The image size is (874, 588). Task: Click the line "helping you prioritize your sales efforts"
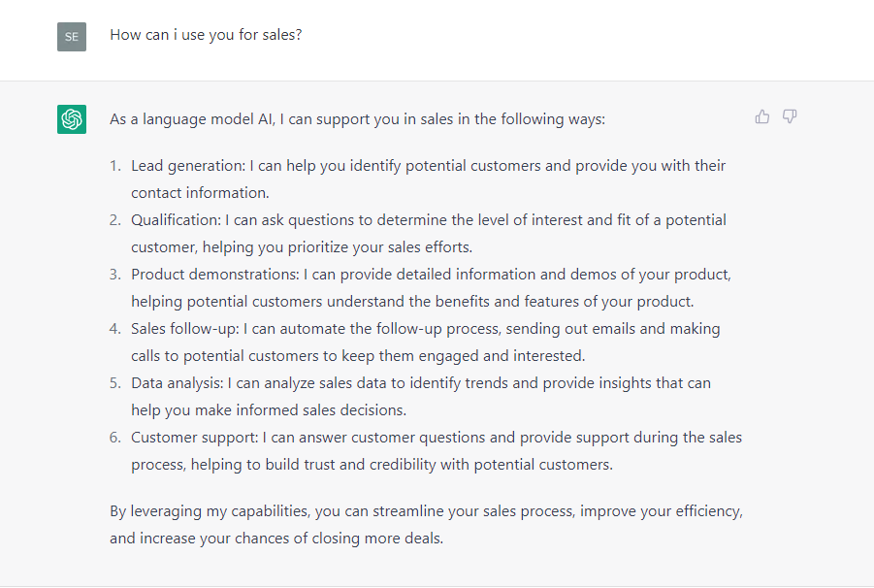tap(302, 247)
